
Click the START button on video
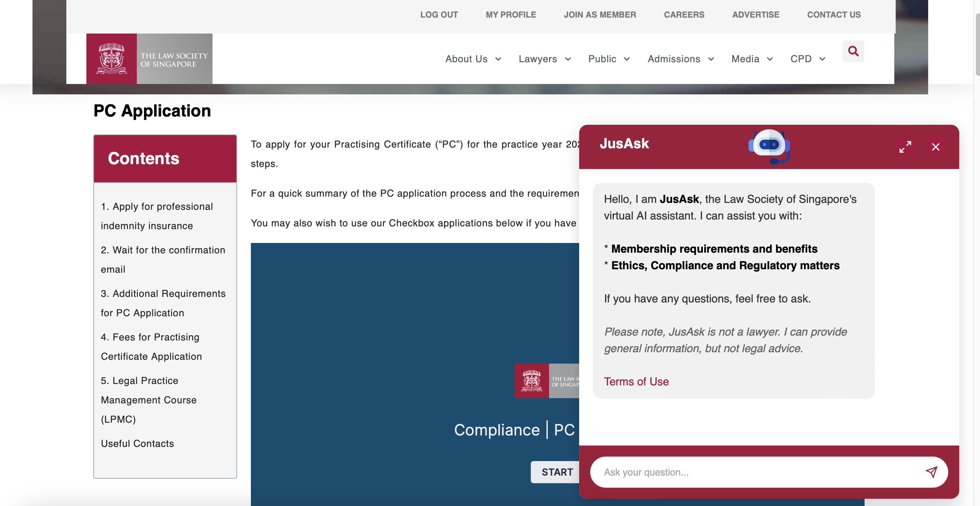pyautogui.click(x=557, y=471)
